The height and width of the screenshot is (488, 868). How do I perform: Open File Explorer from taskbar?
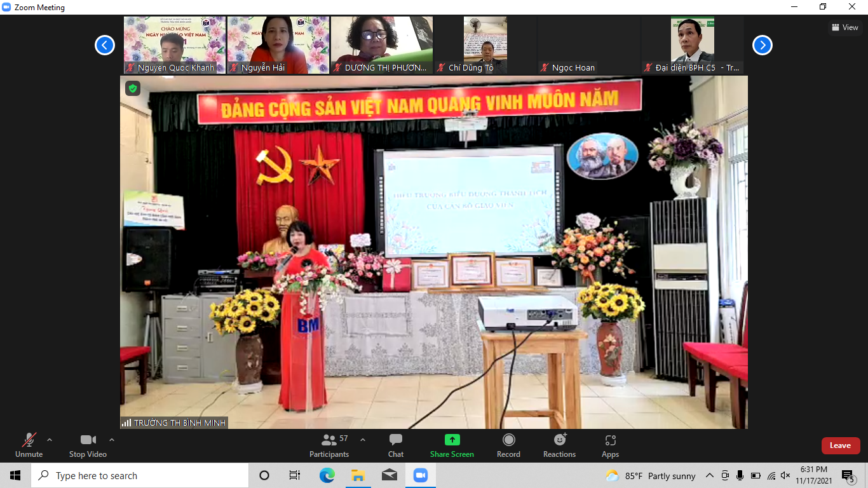click(x=358, y=475)
